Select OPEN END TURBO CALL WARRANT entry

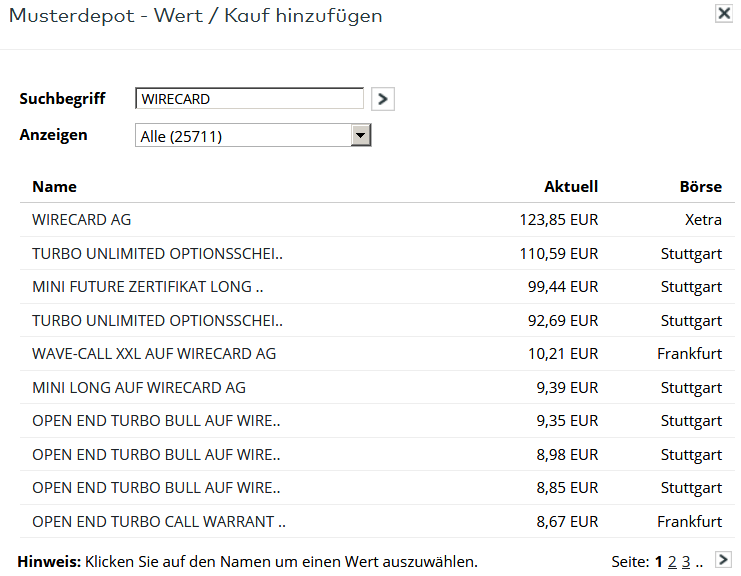pyautogui.click(x=159, y=522)
